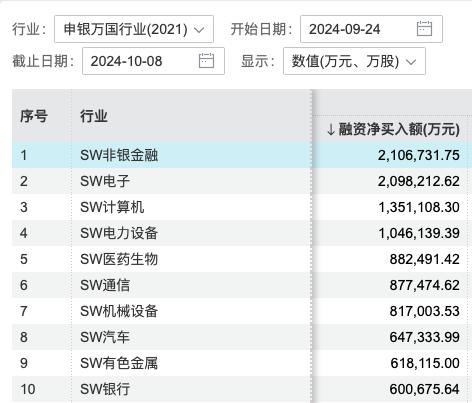Click value 600,675.64
The width and height of the screenshot is (472, 403).
[x=425, y=389]
